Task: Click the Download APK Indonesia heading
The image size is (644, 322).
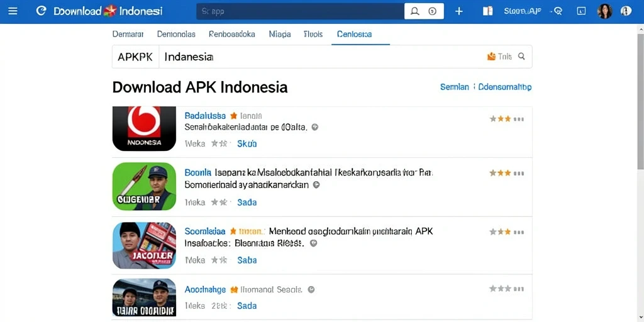Action: coord(199,87)
